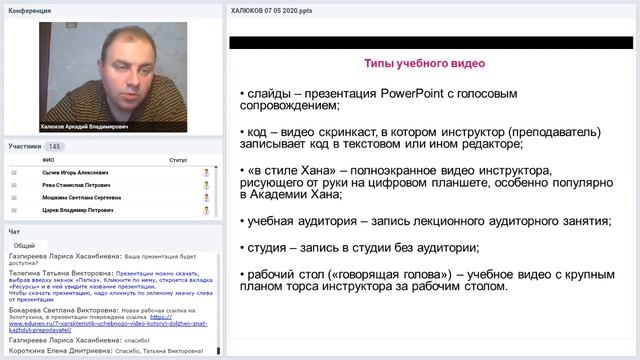The image size is (640, 360).
Task: Click the slide bullet about учебная аудитория
Action: pos(426,221)
